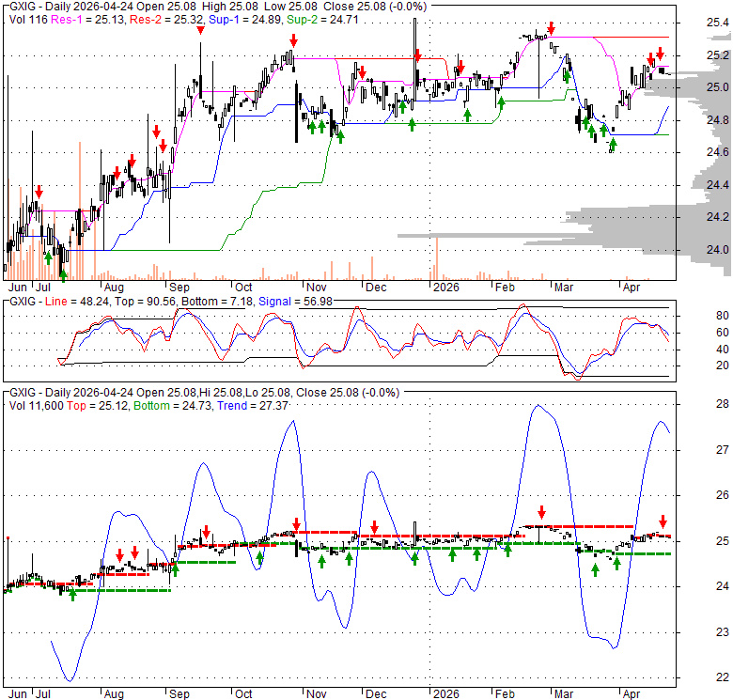Viewport: 733px width, 700px height.
Task: Click the leftmost green arrow in bottom trend chart
Action: pos(72,595)
